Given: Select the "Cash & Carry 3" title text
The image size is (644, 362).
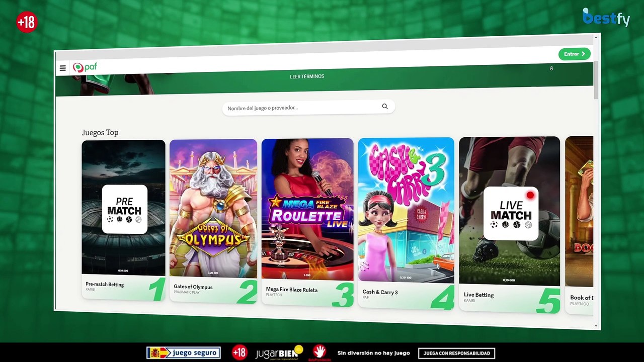Looking at the screenshot, I should click(380, 292).
